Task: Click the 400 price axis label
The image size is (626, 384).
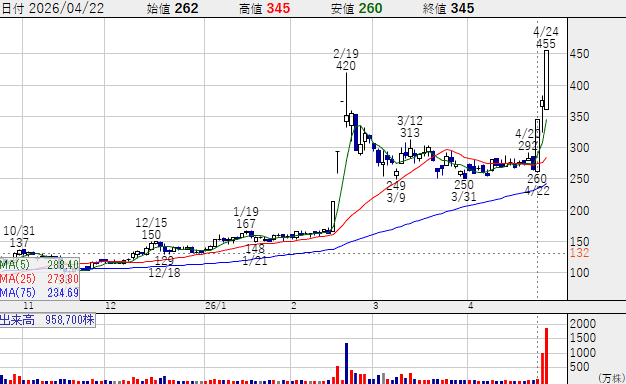Action: pyautogui.click(x=579, y=85)
